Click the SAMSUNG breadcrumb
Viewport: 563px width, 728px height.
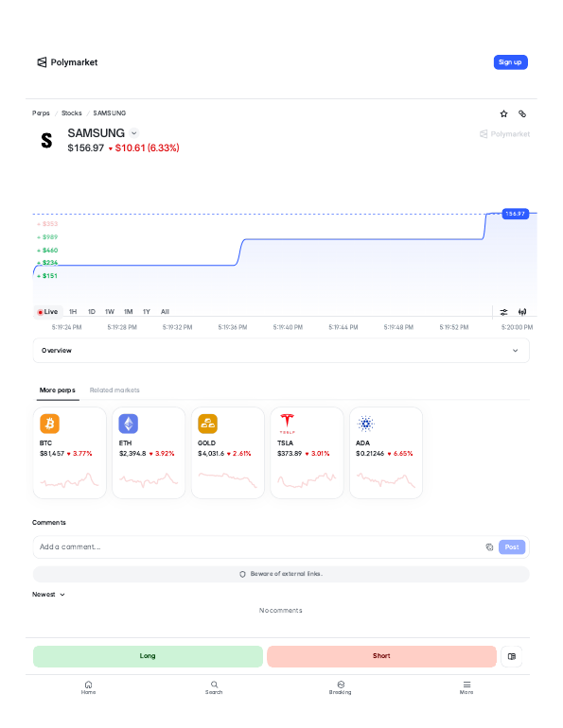click(x=109, y=113)
